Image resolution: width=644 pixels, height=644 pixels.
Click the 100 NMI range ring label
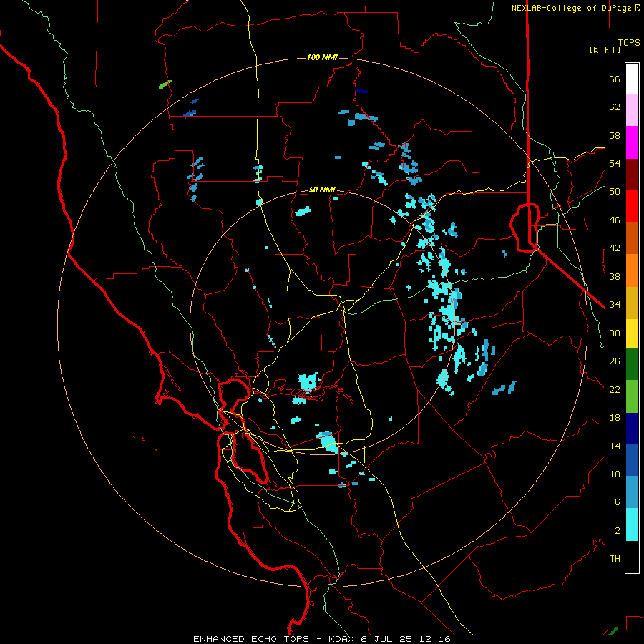[322, 57]
